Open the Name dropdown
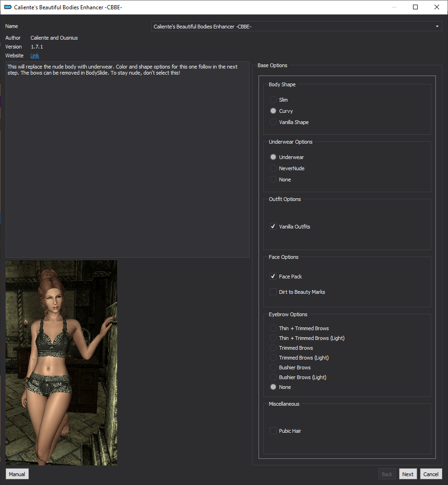 [x=296, y=26]
